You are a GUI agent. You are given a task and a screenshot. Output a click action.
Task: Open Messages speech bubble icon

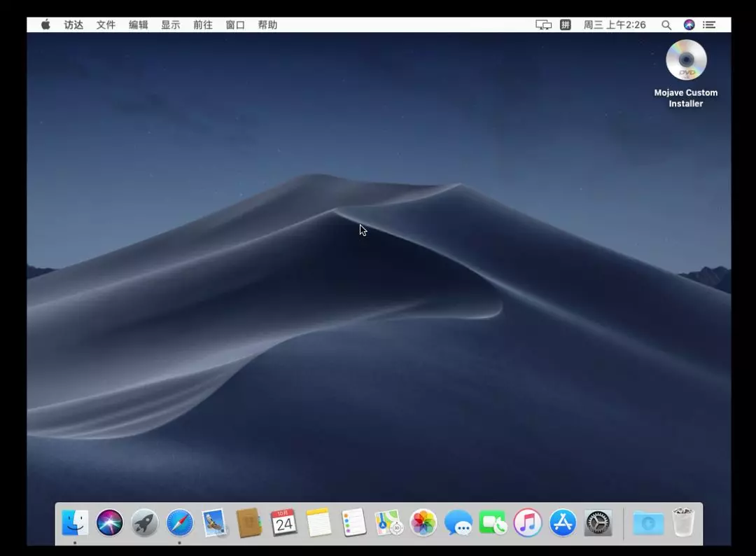[x=458, y=522]
